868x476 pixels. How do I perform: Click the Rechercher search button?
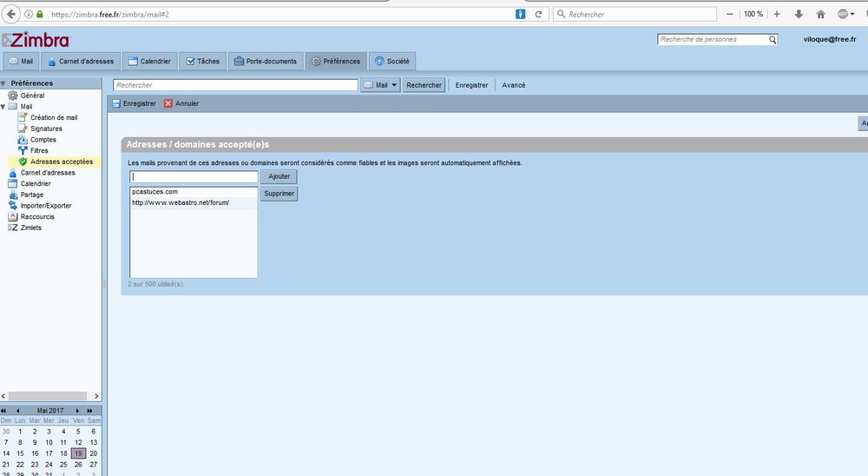(424, 85)
